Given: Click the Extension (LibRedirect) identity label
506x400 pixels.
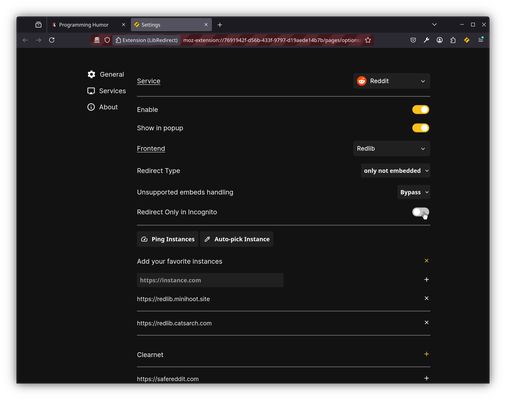Looking at the screenshot, I should [147, 40].
